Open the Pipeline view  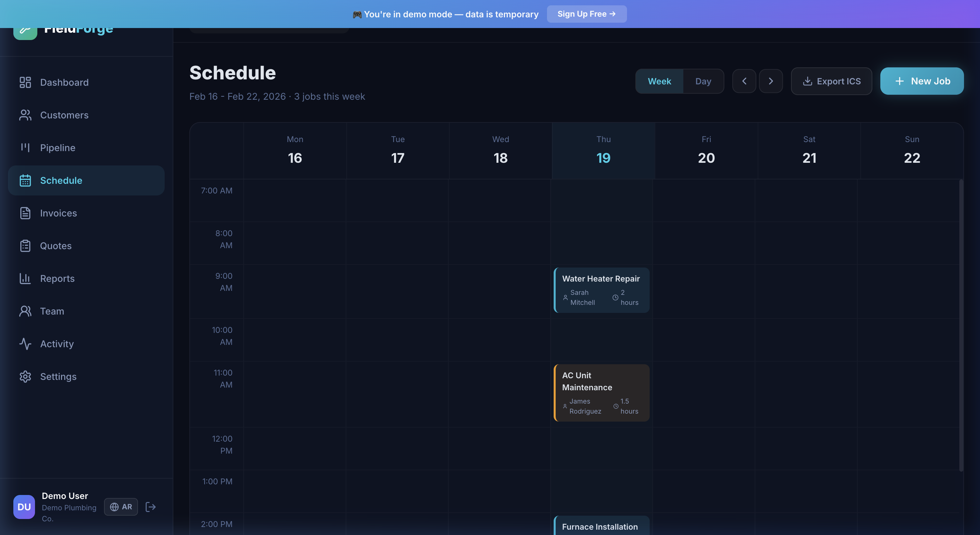click(57, 148)
